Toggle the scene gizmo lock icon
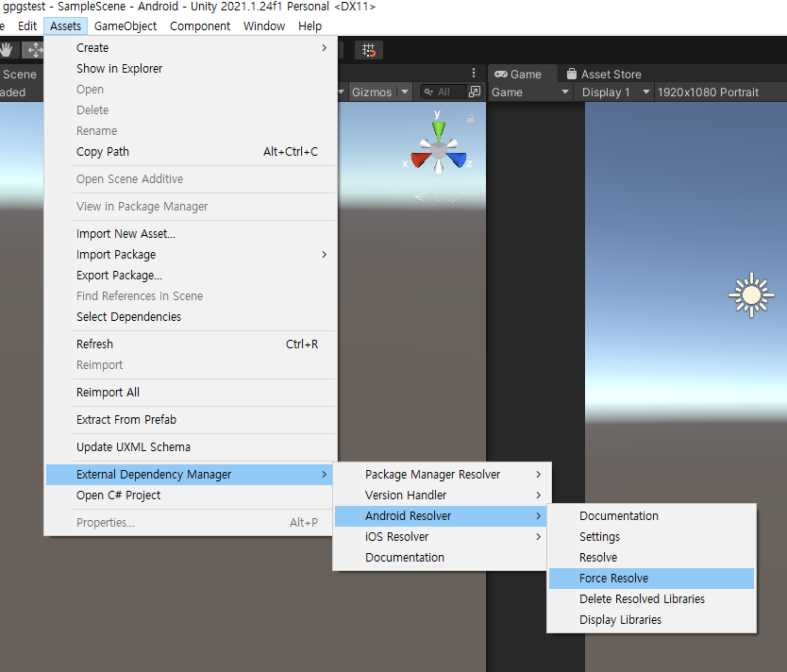The width and height of the screenshot is (787, 672). coord(470,119)
